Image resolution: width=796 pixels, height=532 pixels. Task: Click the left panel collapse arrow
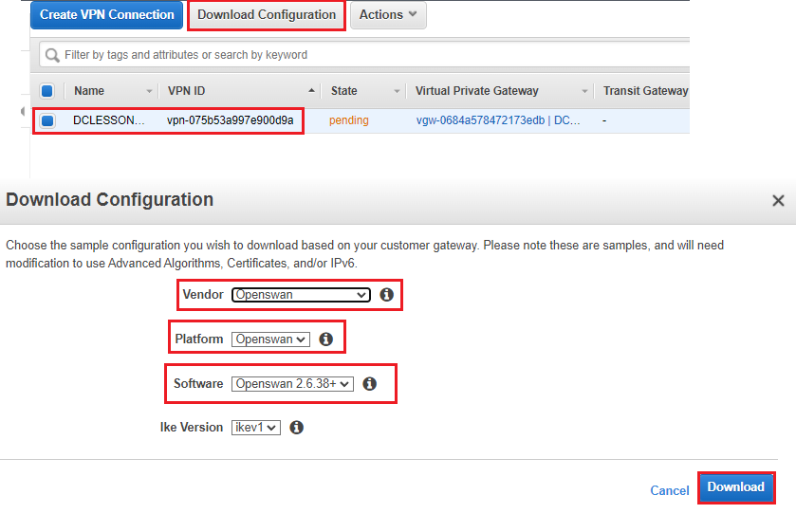pyautogui.click(x=23, y=111)
